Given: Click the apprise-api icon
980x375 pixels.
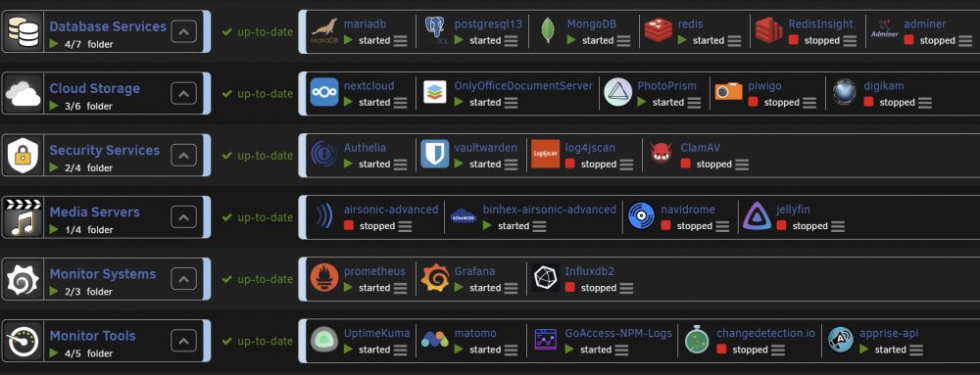Looking at the screenshot, I should pyautogui.click(x=841, y=340).
